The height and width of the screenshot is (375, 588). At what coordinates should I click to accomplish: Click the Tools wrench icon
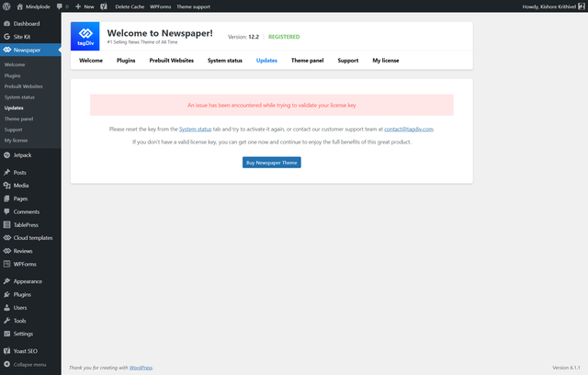tap(6, 321)
